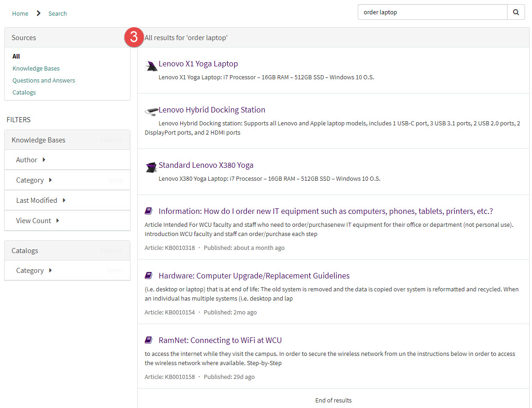
Task: Expand the Author filter
Action: pyautogui.click(x=31, y=160)
